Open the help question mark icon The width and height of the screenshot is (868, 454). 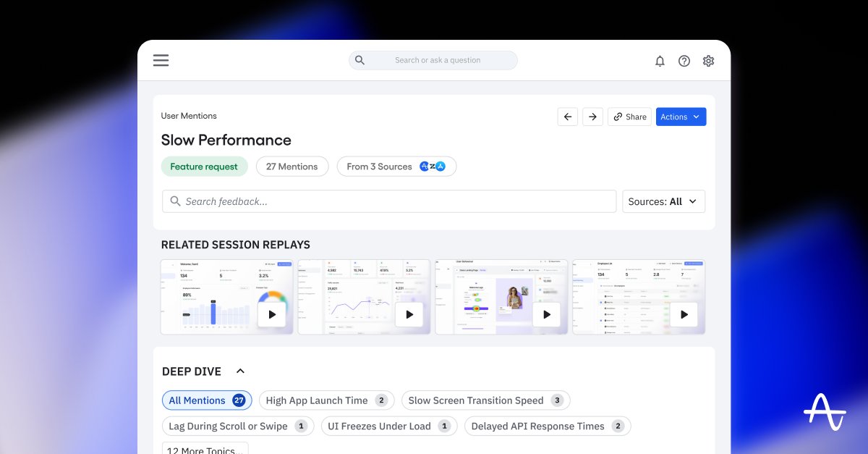(x=684, y=61)
